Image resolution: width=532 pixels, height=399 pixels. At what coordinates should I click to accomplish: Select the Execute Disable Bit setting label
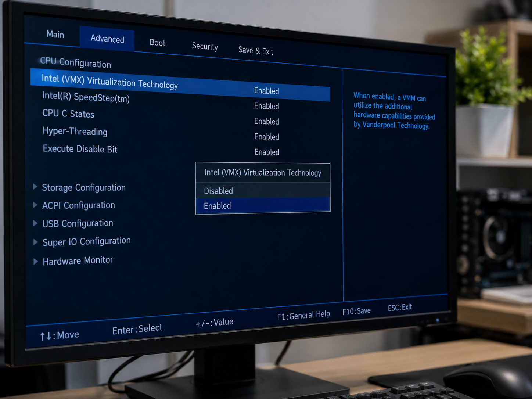(x=80, y=149)
